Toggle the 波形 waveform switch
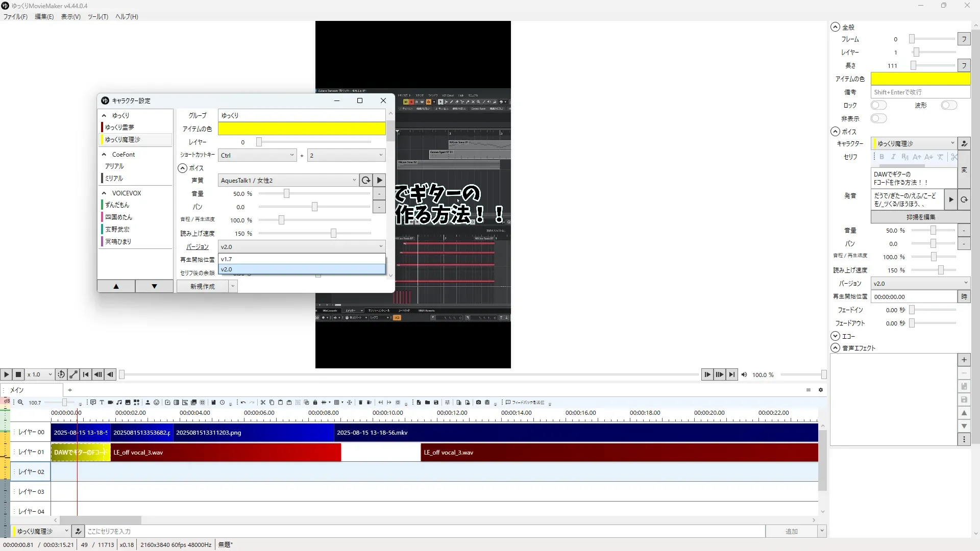980x551 pixels. pyautogui.click(x=949, y=105)
